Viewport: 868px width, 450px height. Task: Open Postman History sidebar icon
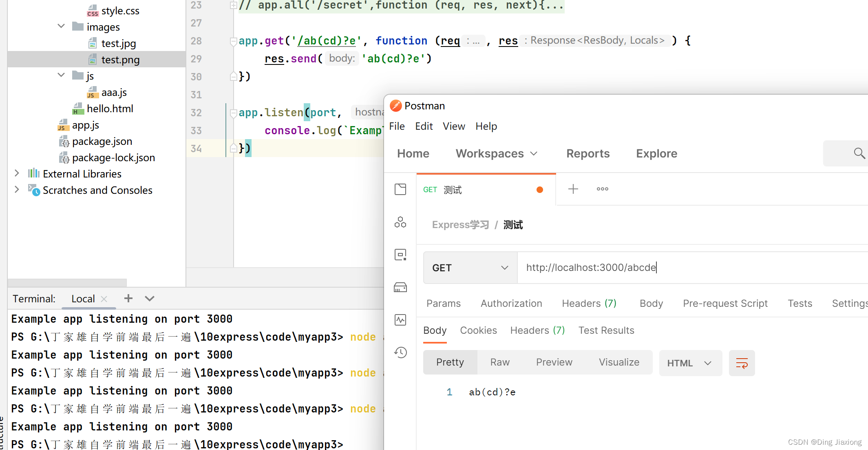click(400, 352)
